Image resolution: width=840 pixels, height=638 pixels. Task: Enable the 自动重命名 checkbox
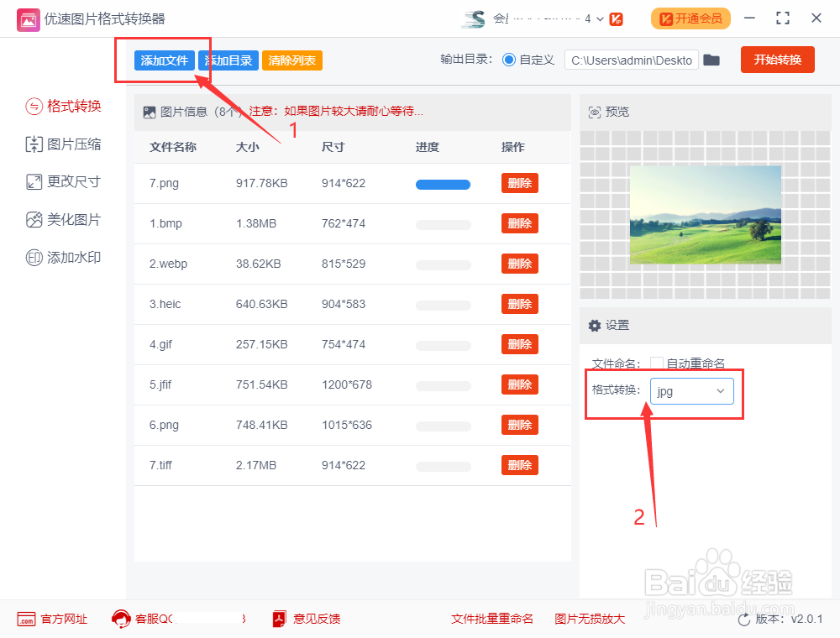657,363
